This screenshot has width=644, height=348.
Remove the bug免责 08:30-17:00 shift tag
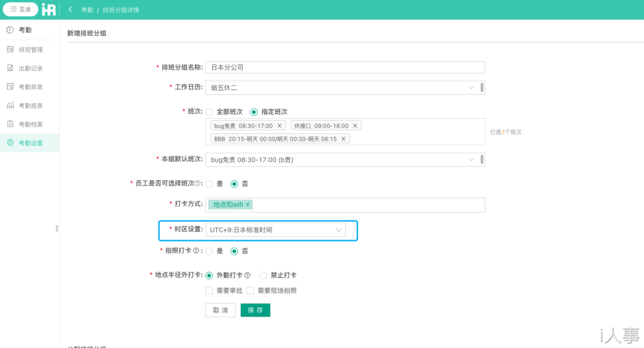pos(279,126)
